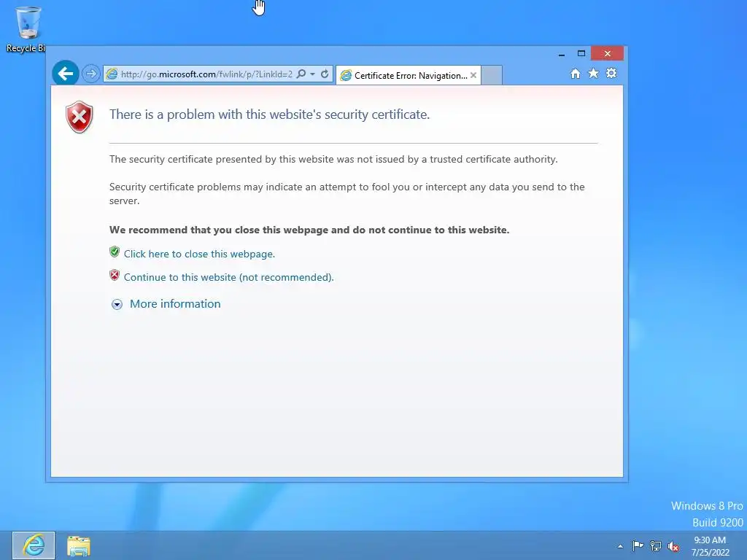Click the heading about website's security certificate
The width and height of the screenshot is (747, 560).
point(270,114)
